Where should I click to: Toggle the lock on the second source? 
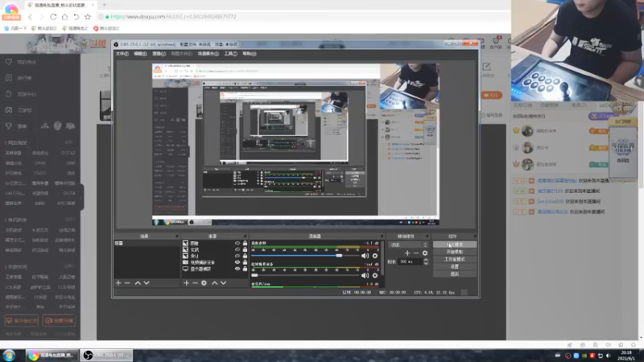[246, 249]
